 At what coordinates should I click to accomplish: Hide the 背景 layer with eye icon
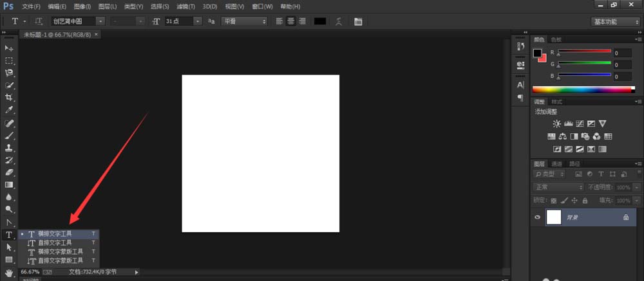537,217
